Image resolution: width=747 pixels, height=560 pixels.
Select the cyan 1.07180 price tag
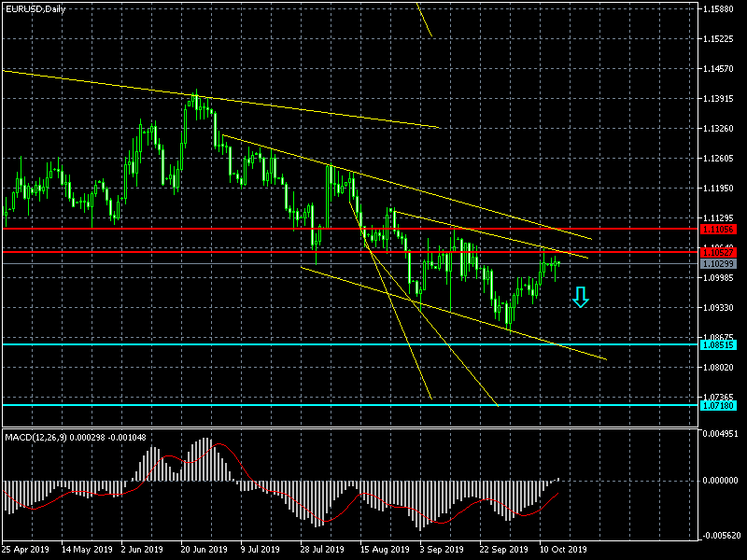(718, 406)
